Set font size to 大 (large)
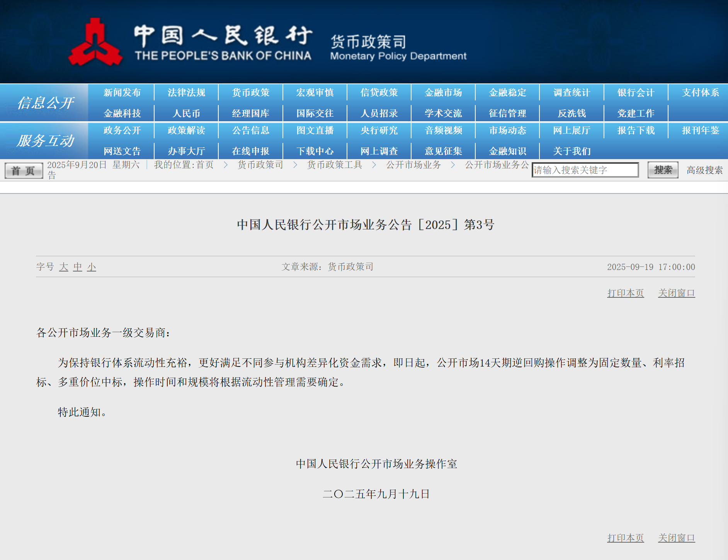 (x=63, y=267)
